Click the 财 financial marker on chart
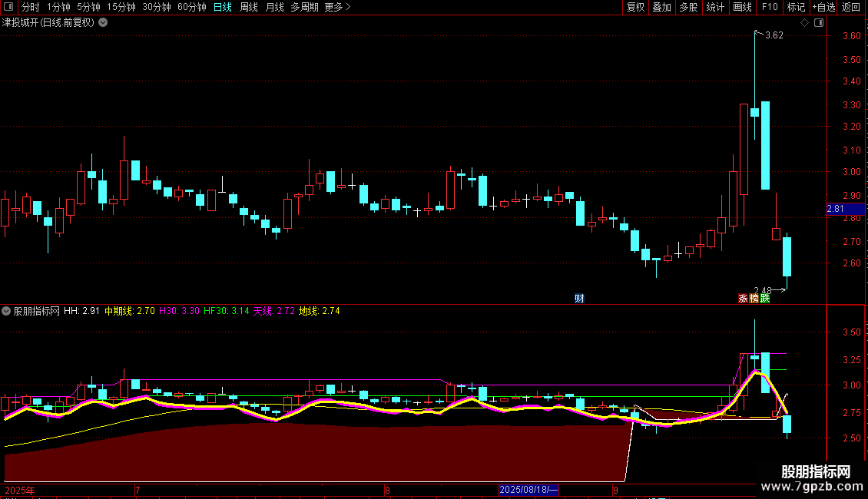This screenshot has height=499, width=868. coord(579,298)
